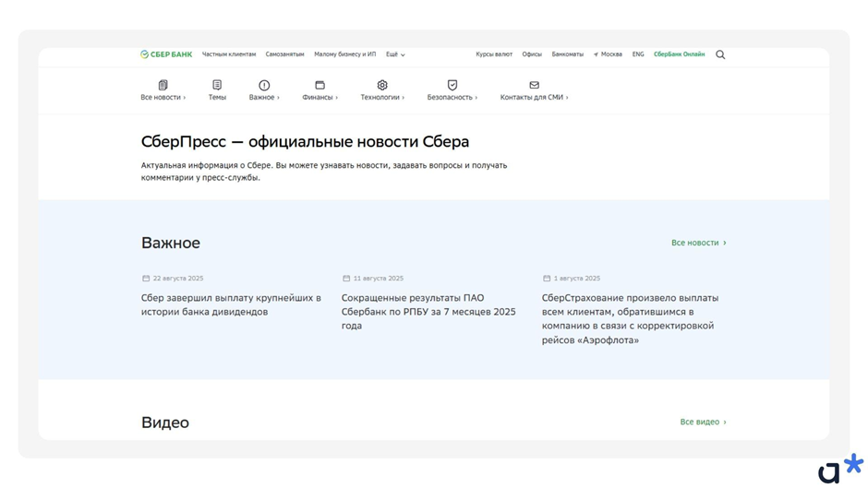Open the search magnifier icon
Screen dimensions: 868x488
click(x=720, y=54)
